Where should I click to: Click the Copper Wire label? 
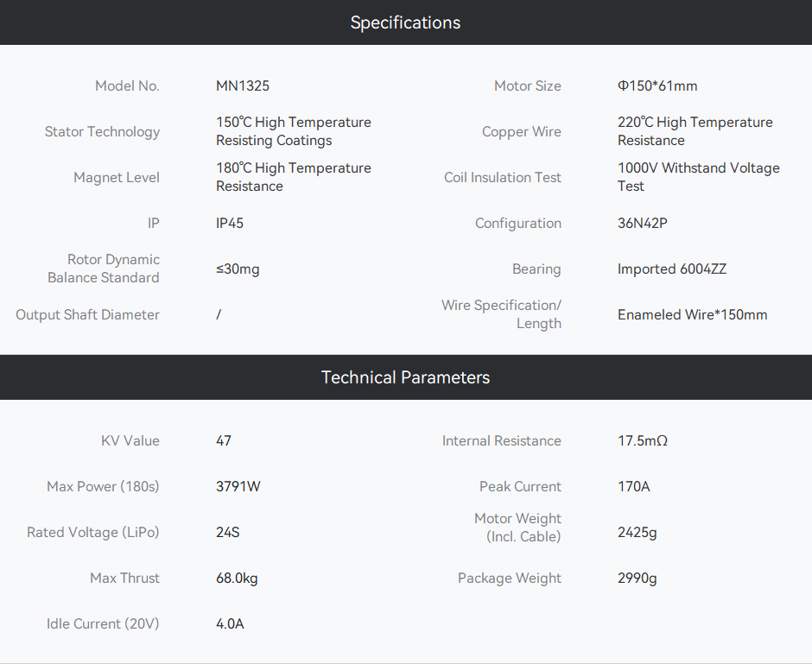(x=522, y=132)
